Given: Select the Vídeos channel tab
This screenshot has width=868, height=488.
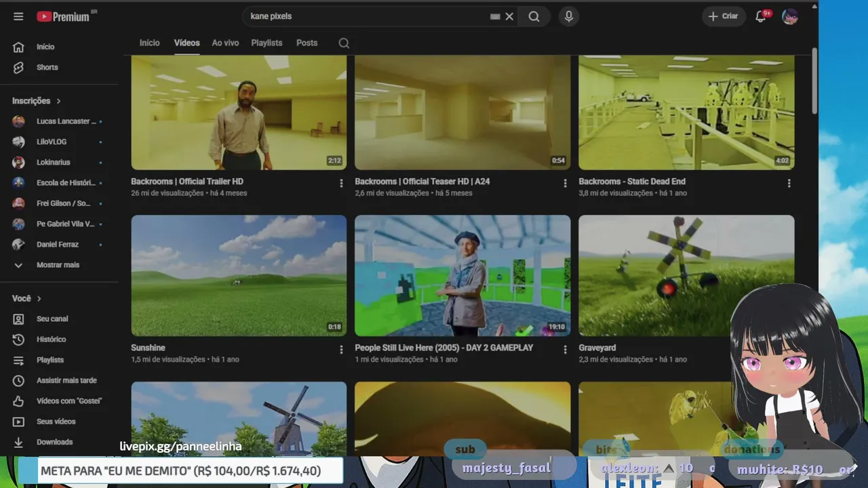Looking at the screenshot, I should (186, 43).
